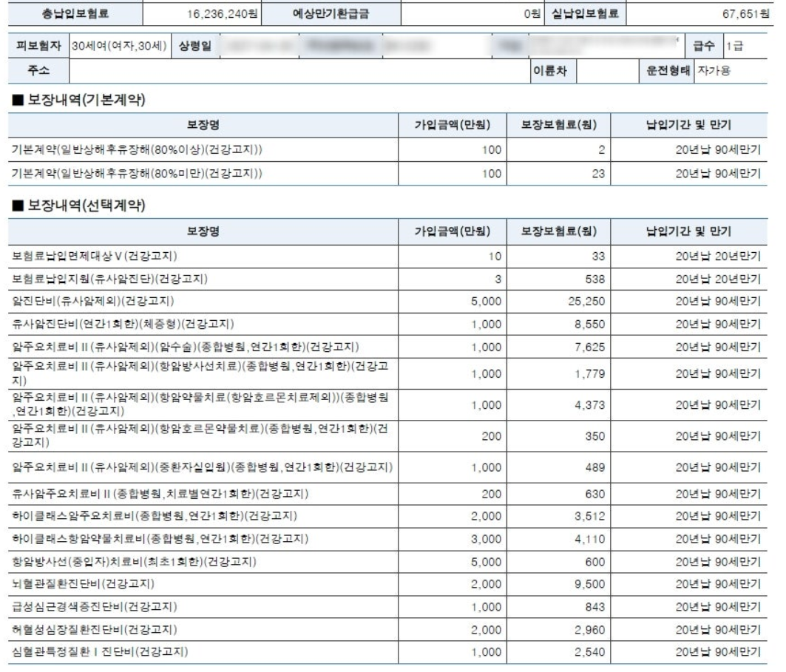Click the "실납입보험료" label
This screenshot has height=672, width=786.
585,13
